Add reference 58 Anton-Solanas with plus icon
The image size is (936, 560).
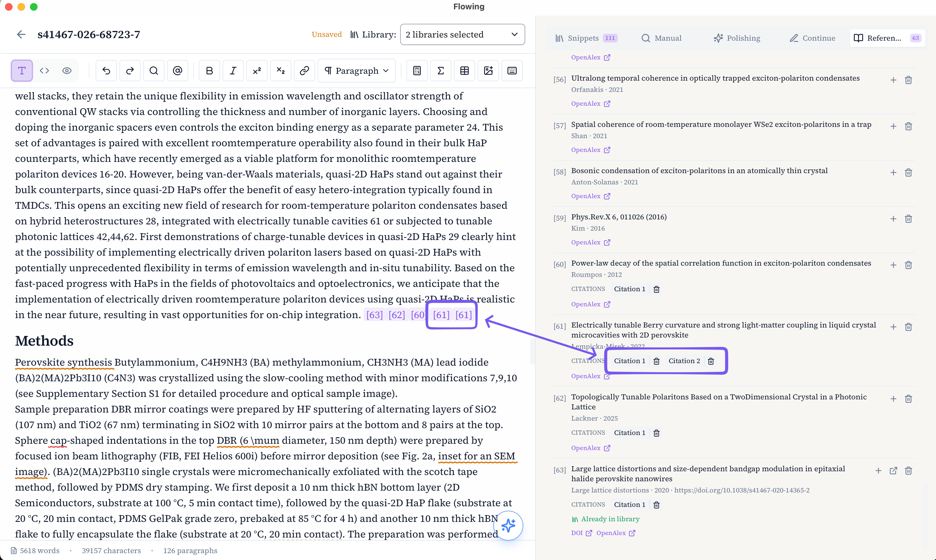[x=893, y=172]
